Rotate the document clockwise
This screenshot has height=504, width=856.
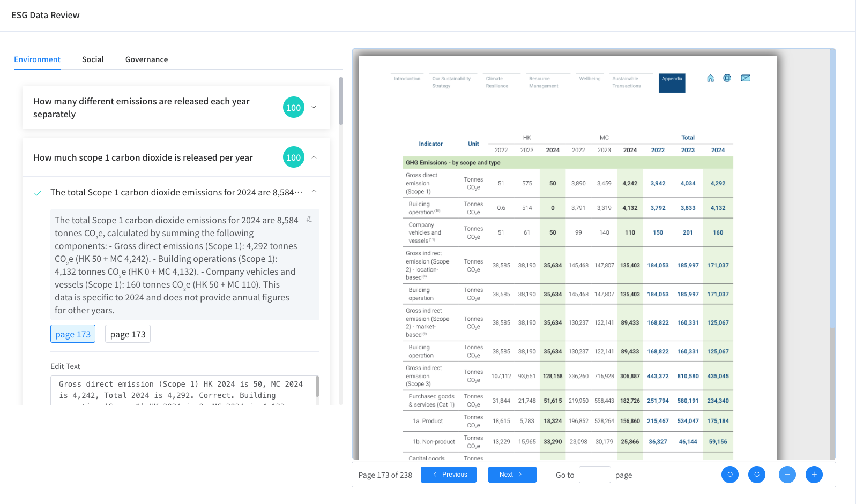[x=756, y=475]
